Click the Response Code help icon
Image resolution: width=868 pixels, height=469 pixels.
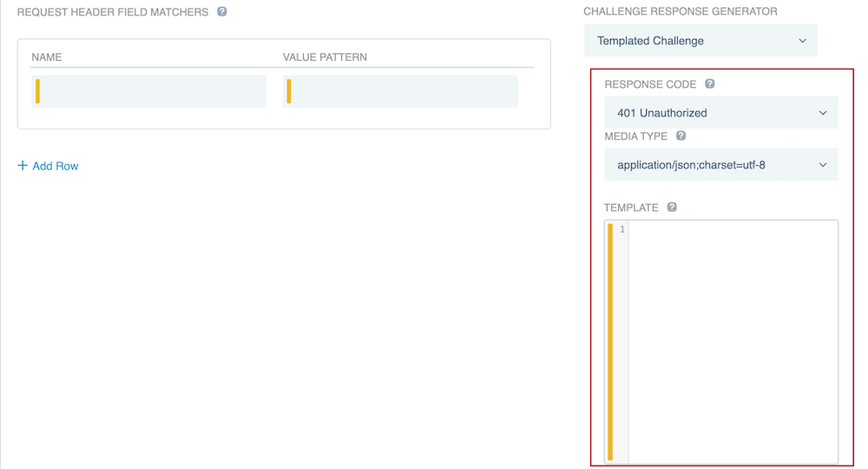710,84
